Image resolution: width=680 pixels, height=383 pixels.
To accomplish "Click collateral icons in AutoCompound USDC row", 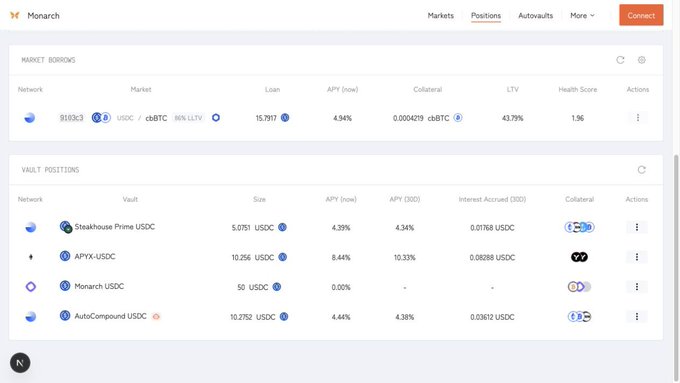I will click(579, 317).
